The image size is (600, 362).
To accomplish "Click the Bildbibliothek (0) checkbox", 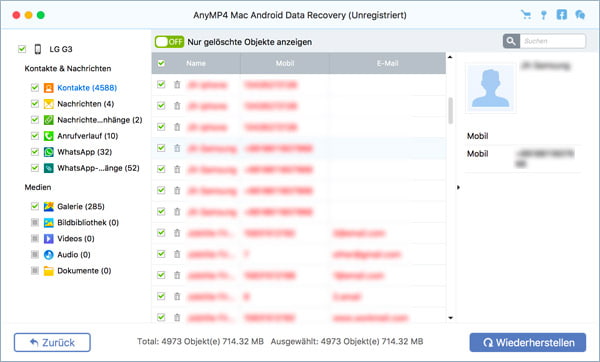I will (x=35, y=222).
